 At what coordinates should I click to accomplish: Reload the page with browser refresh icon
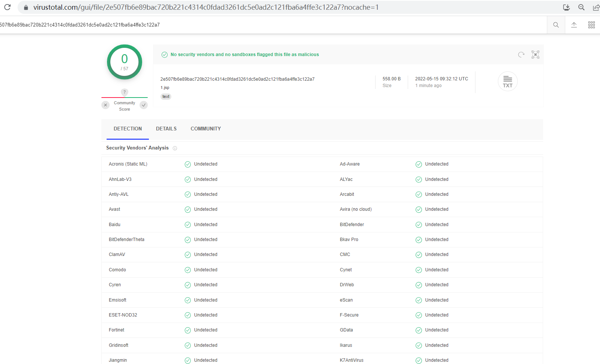pyautogui.click(x=7, y=7)
